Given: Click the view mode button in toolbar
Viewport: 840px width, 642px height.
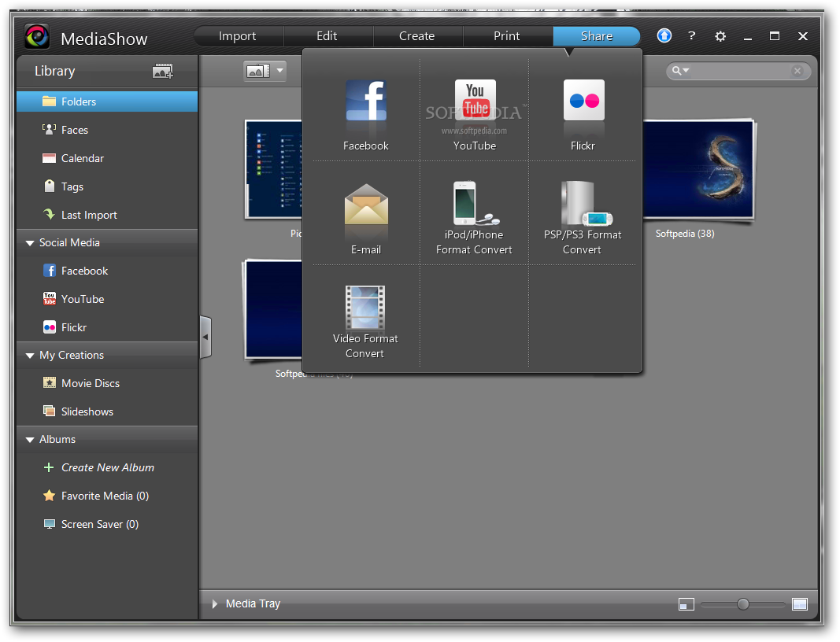Looking at the screenshot, I should [259, 71].
